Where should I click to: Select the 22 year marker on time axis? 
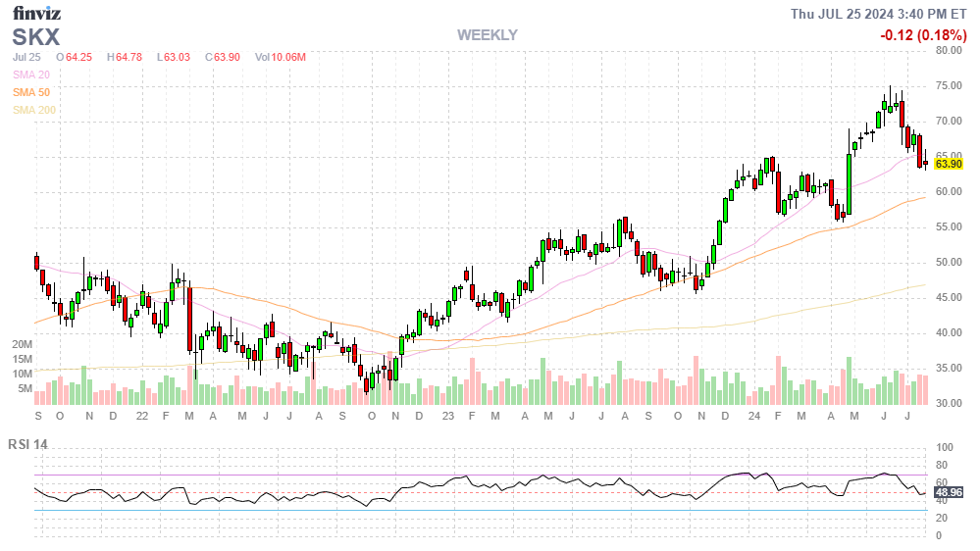click(x=141, y=416)
